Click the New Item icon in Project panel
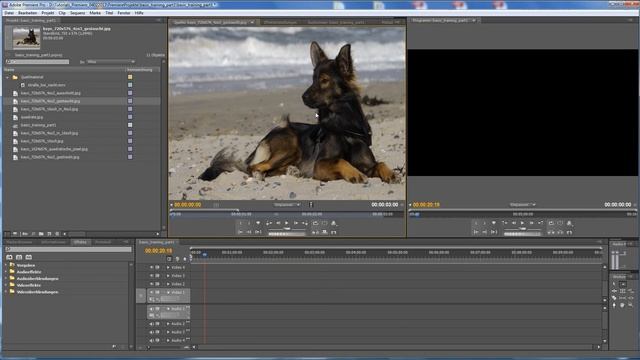Viewport: 640px width, 360px height. 49,234
